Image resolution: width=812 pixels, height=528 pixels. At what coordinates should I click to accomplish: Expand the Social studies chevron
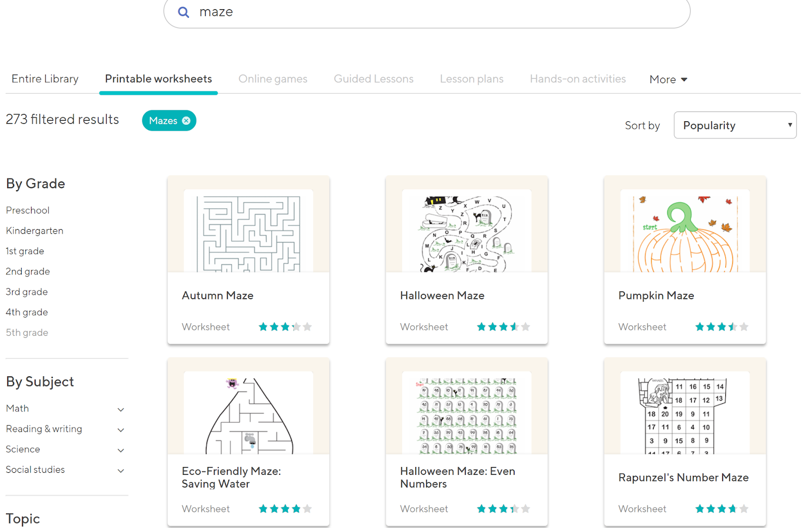point(121,471)
